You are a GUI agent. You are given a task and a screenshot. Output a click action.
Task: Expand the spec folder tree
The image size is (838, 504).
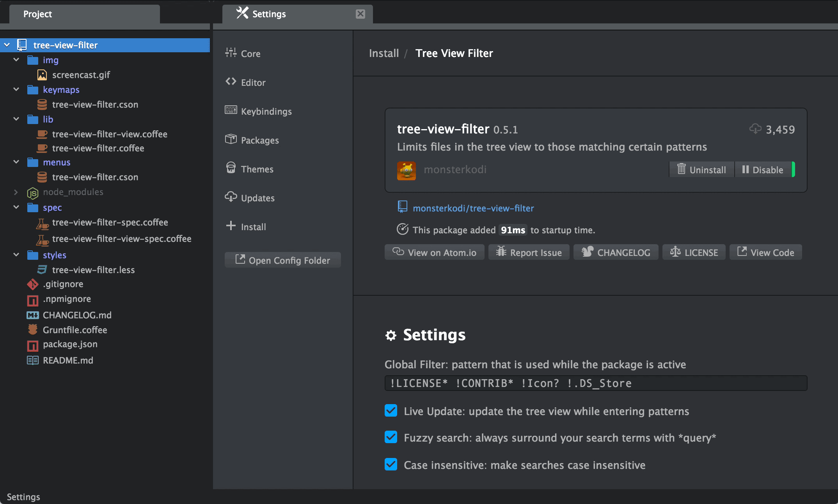[14, 207]
